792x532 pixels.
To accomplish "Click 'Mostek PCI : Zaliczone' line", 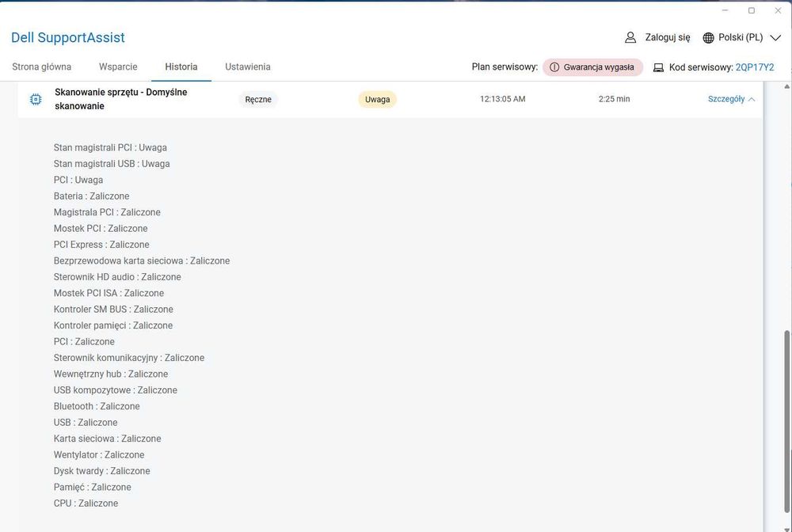I will point(101,228).
